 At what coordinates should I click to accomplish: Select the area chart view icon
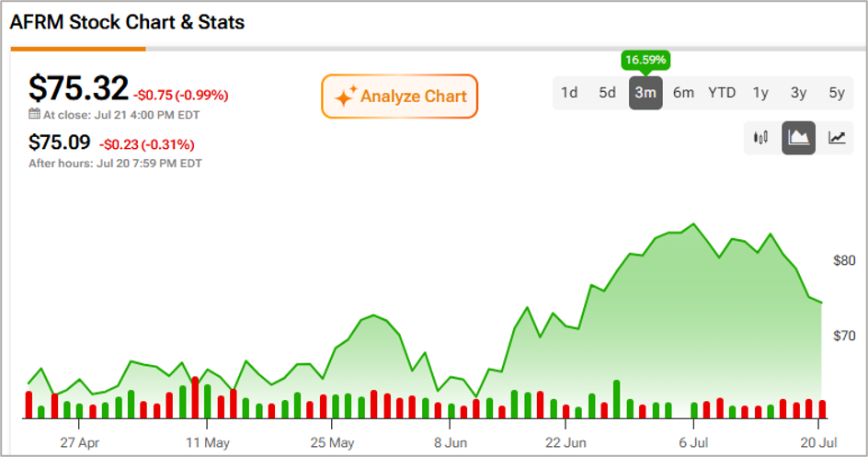click(798, 137)
